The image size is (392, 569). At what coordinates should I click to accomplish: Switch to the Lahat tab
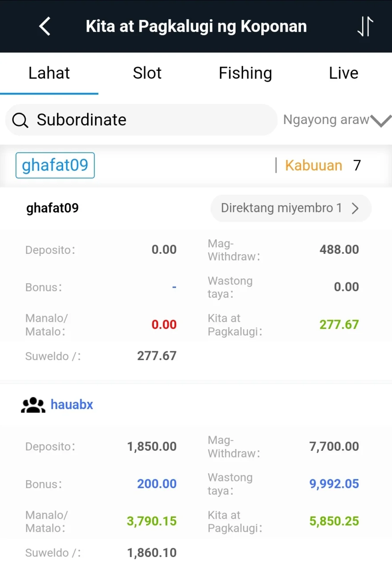(49, 73)
